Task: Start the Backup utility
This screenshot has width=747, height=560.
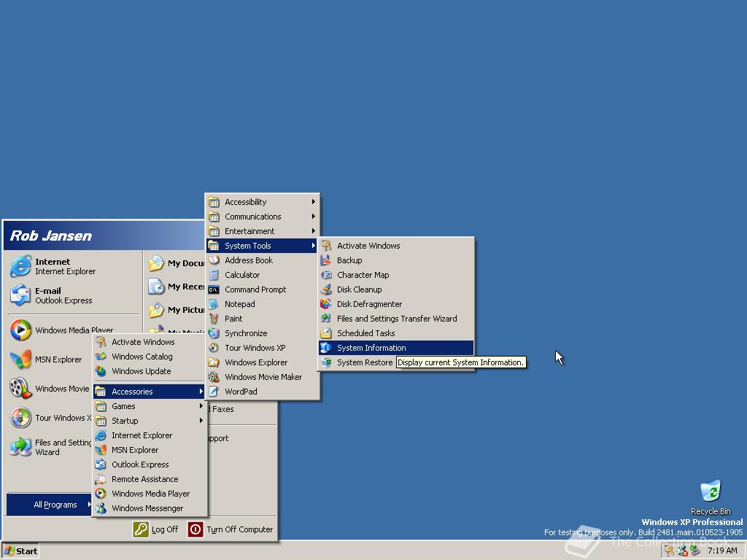Action: click(349, 260)
